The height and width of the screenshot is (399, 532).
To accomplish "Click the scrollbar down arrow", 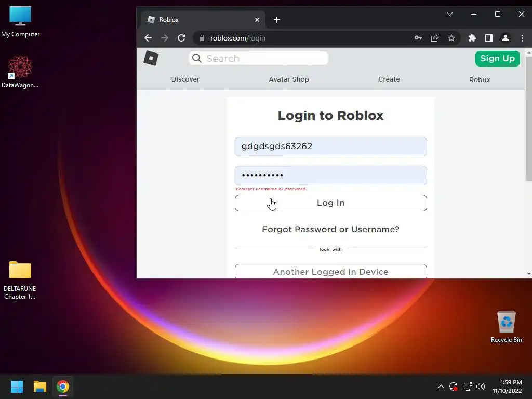I will coord(528,273).
